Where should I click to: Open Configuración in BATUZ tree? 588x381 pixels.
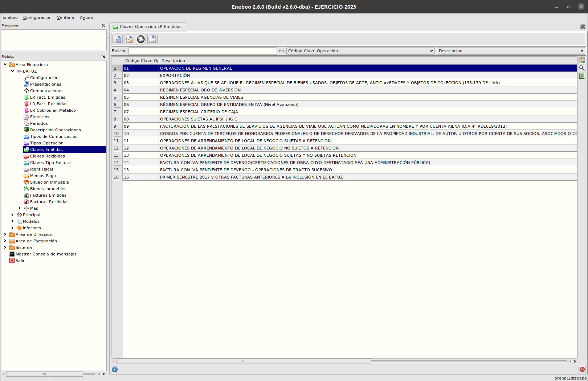pyautogui.click(x=41, y=78)
